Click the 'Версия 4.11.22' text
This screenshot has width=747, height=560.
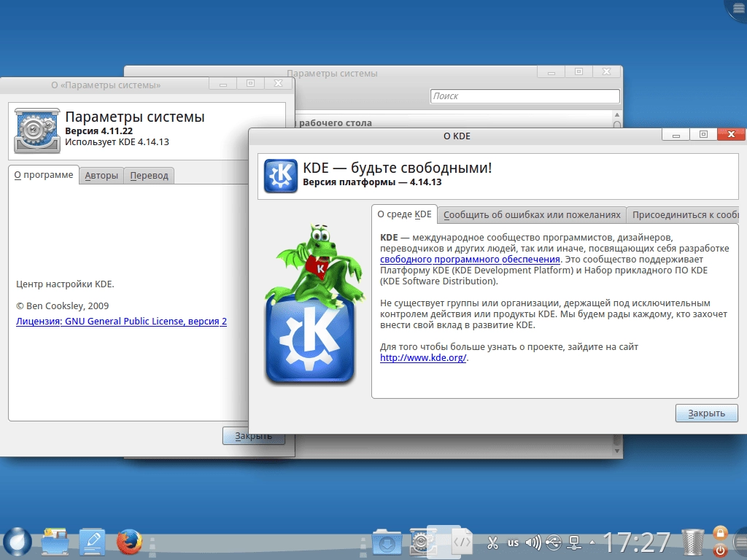[98, 131]
